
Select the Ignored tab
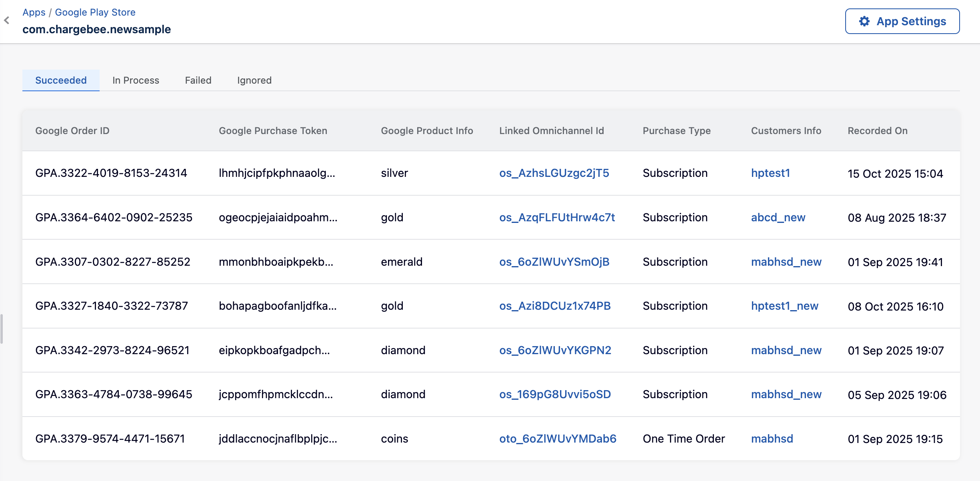click(x=254, y=80)
